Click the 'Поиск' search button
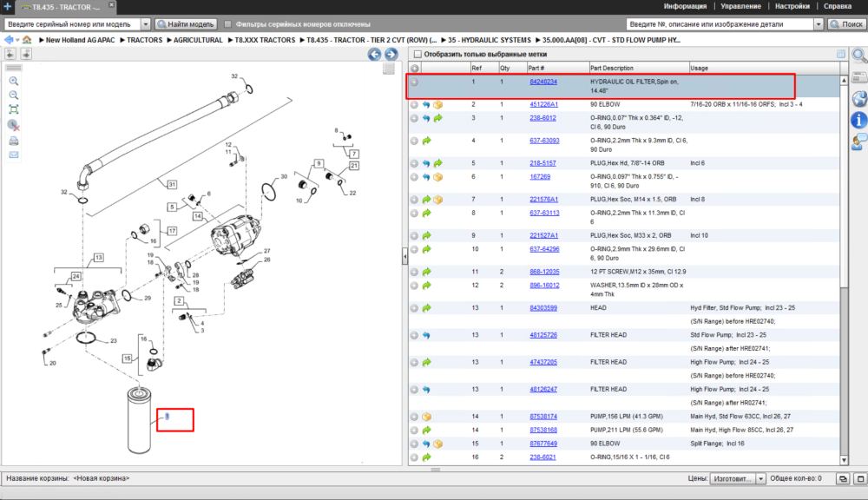868x500 pixels. pos(846,24)
